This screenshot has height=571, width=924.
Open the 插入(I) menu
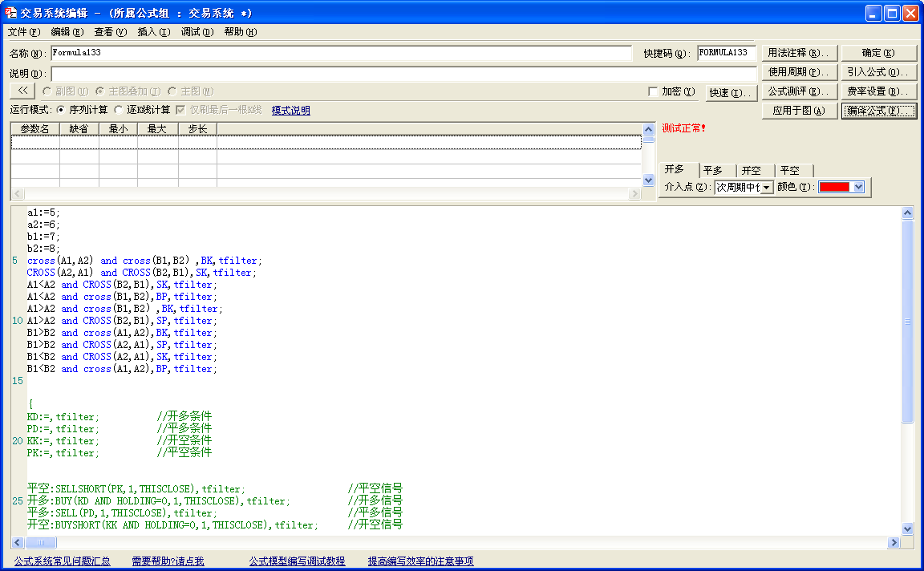point(154,32)
